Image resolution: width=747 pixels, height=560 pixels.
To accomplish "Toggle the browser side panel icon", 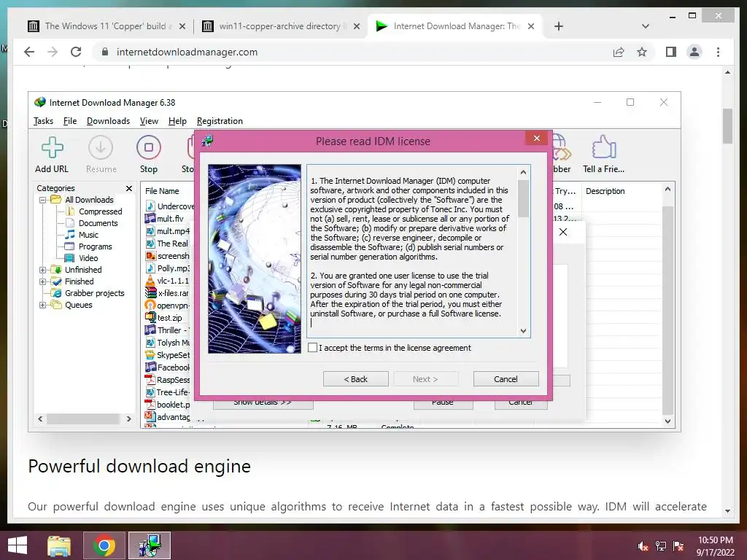I will click(671, 52).
